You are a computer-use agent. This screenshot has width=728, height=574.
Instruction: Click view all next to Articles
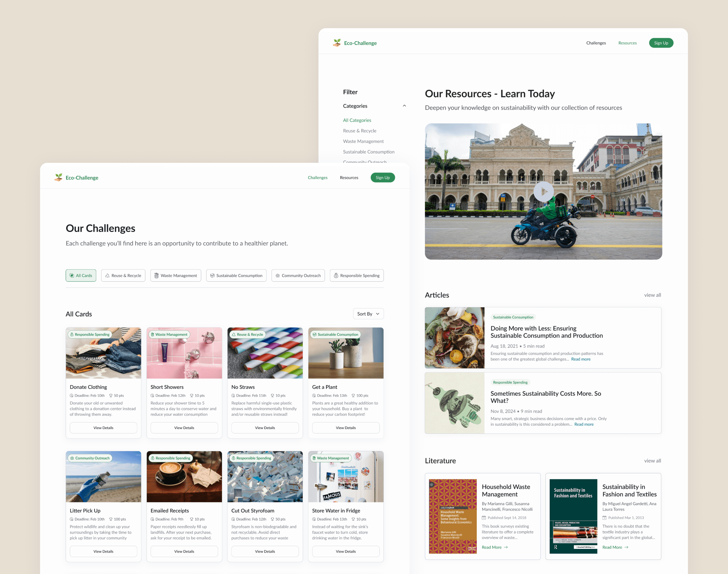point(652,295)
